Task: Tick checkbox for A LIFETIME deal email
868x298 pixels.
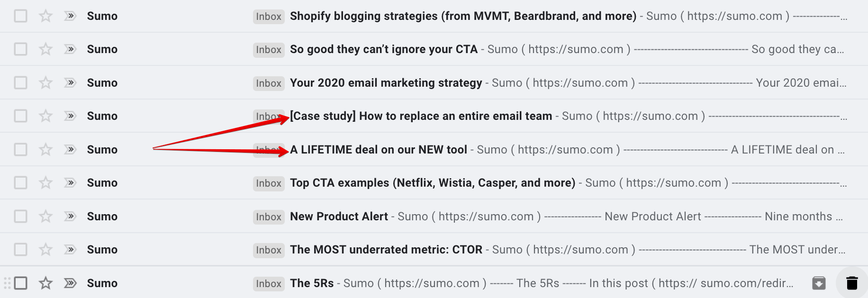Action: point(20,150)
